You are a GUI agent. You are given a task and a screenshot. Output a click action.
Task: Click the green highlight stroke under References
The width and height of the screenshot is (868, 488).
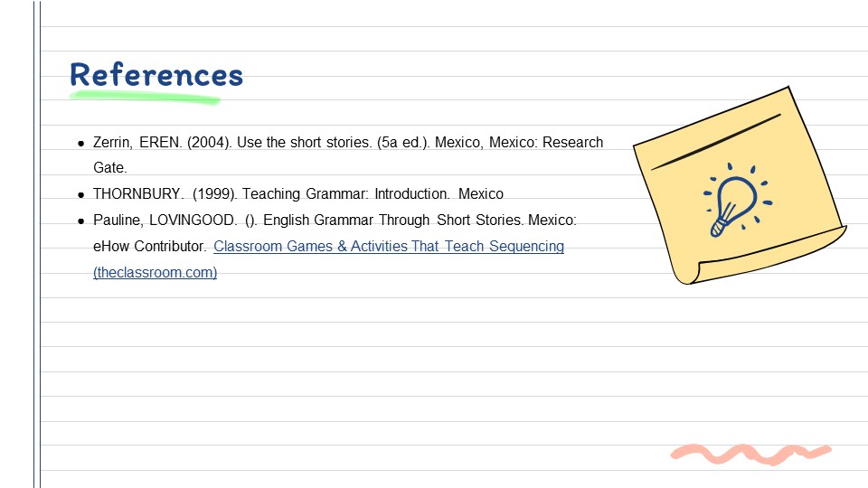[145, 95]
